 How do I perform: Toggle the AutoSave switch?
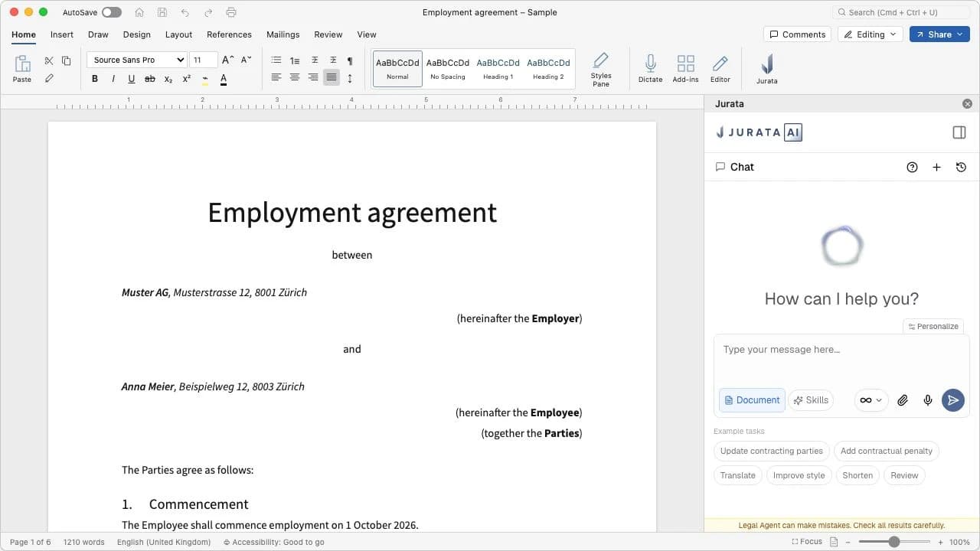[111, 12]
